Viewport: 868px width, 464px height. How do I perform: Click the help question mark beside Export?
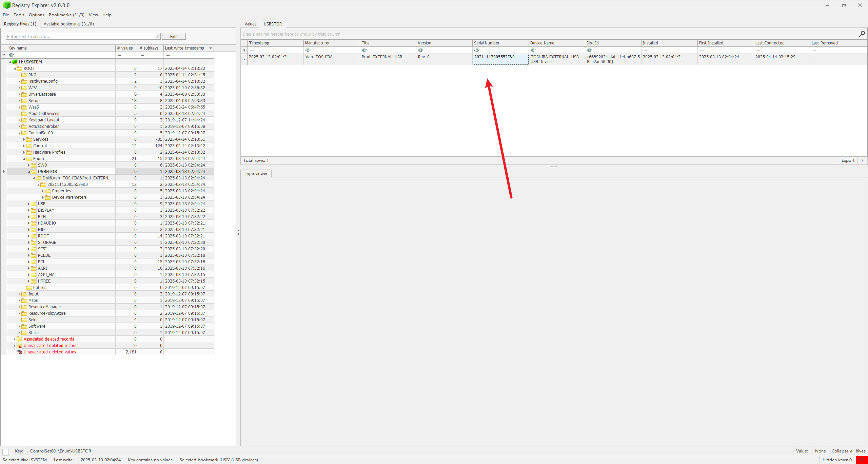click(x=862, y=160)
